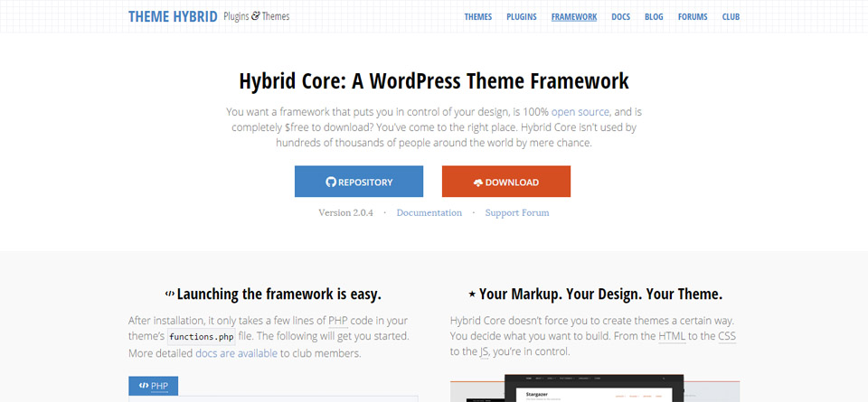The width and height of the screenshot is (868, 402).
Task: Open the Support Forum link
Action: (517, 212)
